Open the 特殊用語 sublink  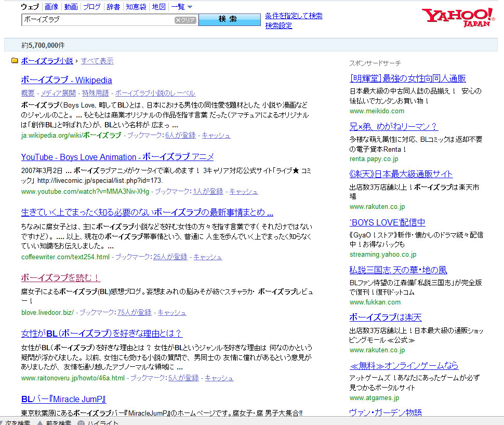(x=96, y=93)
